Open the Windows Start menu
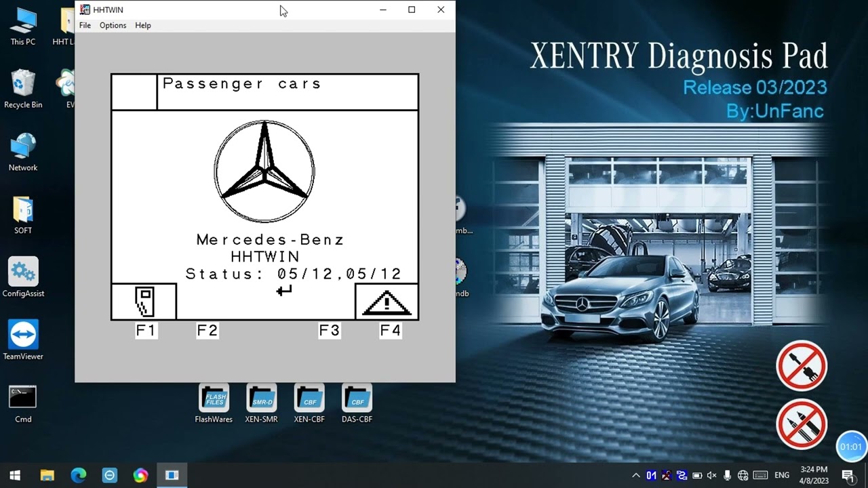The image size is (868, 488). [x=15, y=475]
